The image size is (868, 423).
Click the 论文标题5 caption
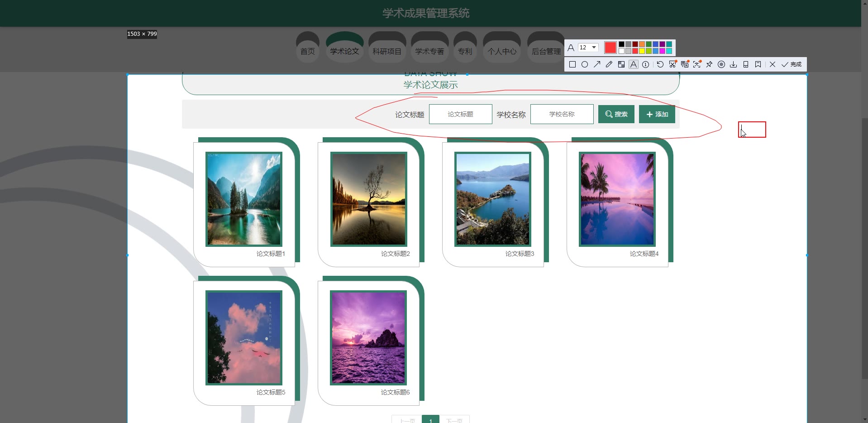271,392
